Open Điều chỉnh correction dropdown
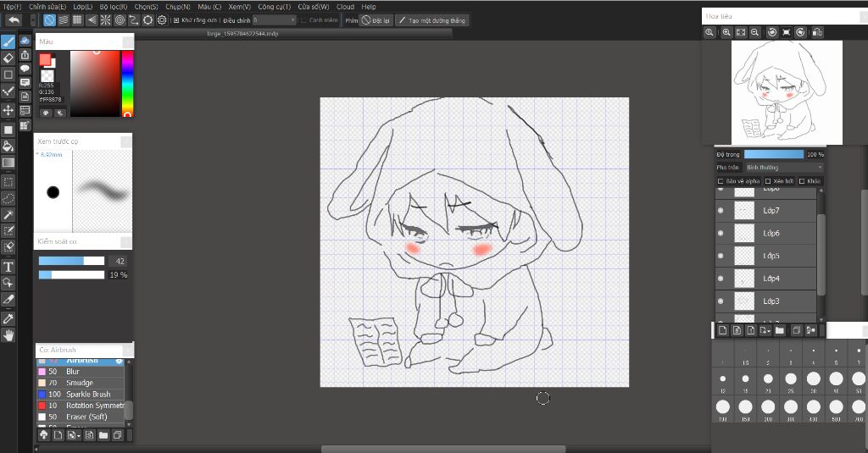Viewport: 868px width, 453px height. (x=275, y=20)
